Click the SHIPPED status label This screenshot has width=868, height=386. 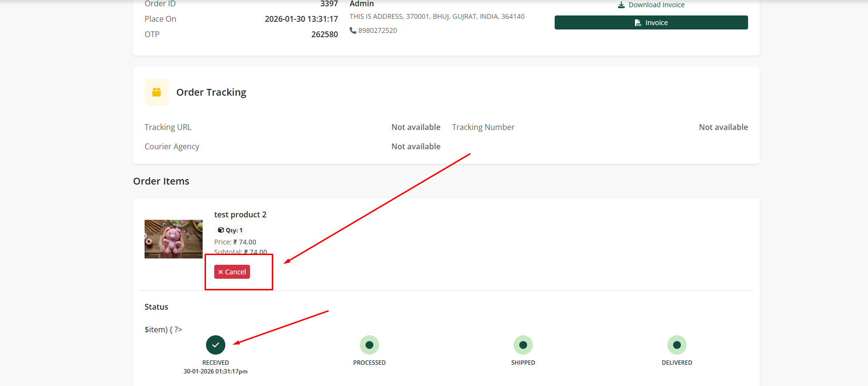[523, 363]
